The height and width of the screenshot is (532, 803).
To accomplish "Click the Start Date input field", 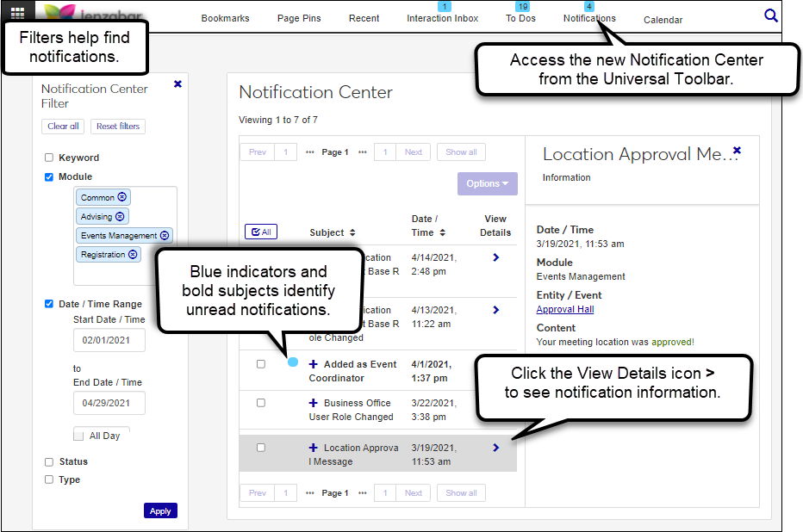I will (109, 340).
